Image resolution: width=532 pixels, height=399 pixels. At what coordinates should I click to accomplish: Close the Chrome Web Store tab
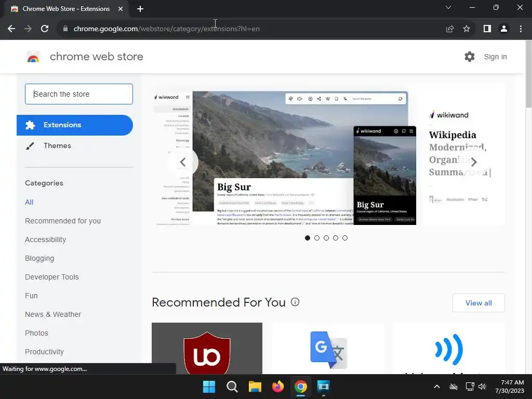121,9
